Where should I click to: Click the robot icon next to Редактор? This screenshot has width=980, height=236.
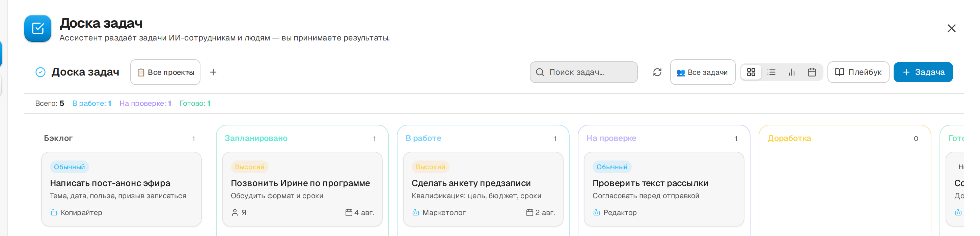pyautogui.click(x=597, y=213)
